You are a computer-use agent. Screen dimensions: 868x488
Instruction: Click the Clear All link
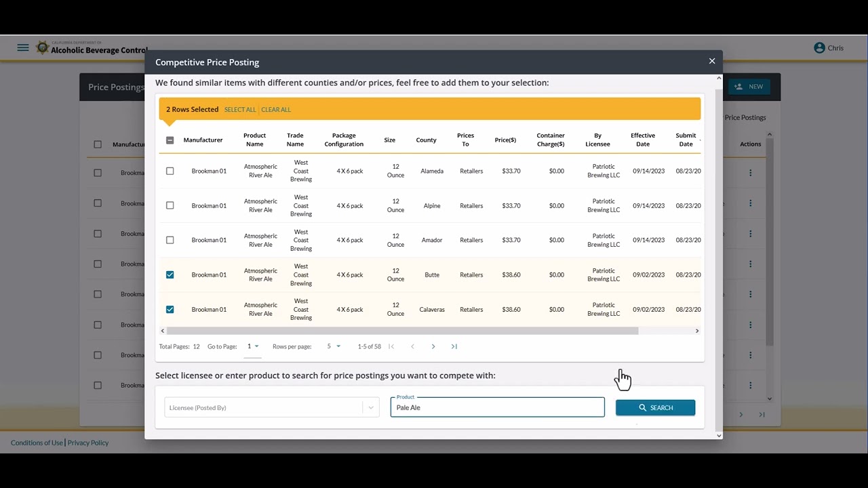tap(276, 109)
